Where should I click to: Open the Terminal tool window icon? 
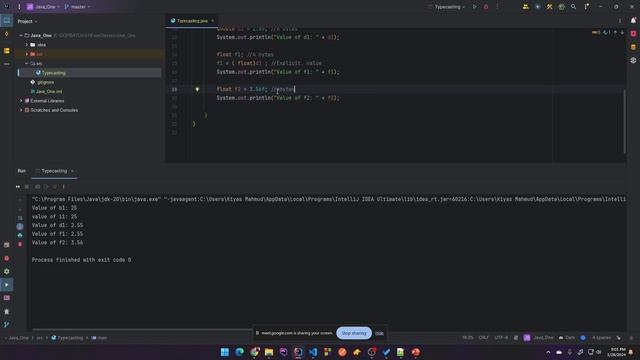point(7,298)
